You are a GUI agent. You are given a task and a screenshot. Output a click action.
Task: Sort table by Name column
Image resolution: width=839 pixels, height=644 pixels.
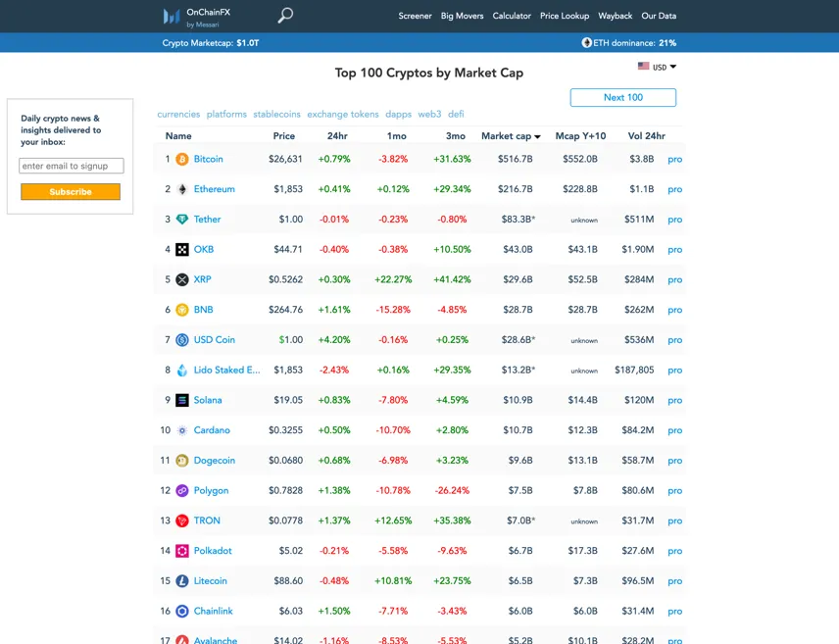click(x=178, y=136)
